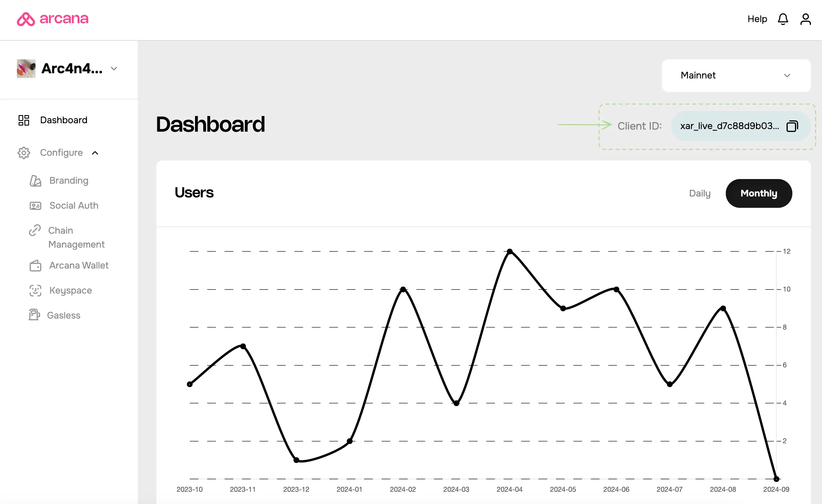The width and height of the screenshot is (822, 504).
Task: Click the Help link top right
Action: 757,19
